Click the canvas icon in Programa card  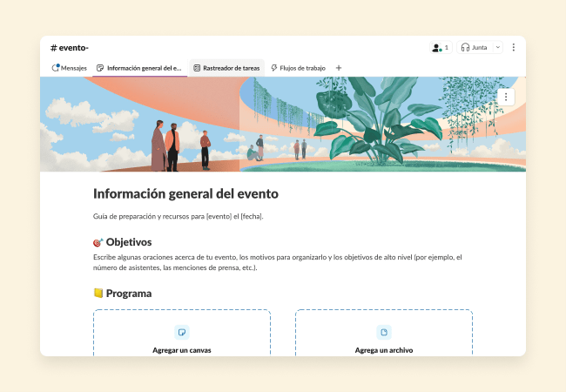coord(181,332)
